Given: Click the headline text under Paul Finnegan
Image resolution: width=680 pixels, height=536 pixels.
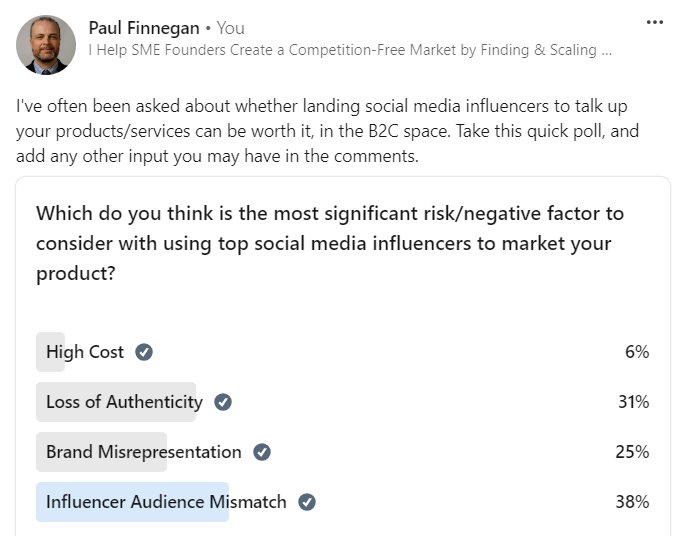Looking at the screenshot, I should 350,50.
